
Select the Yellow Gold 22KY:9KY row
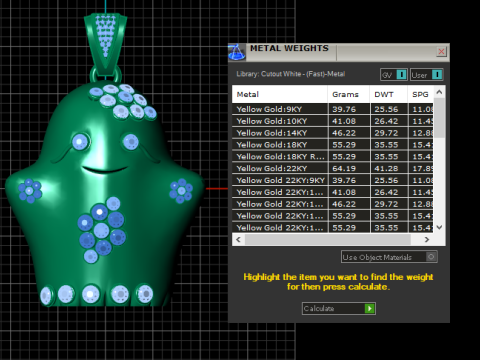click(333, 180)
